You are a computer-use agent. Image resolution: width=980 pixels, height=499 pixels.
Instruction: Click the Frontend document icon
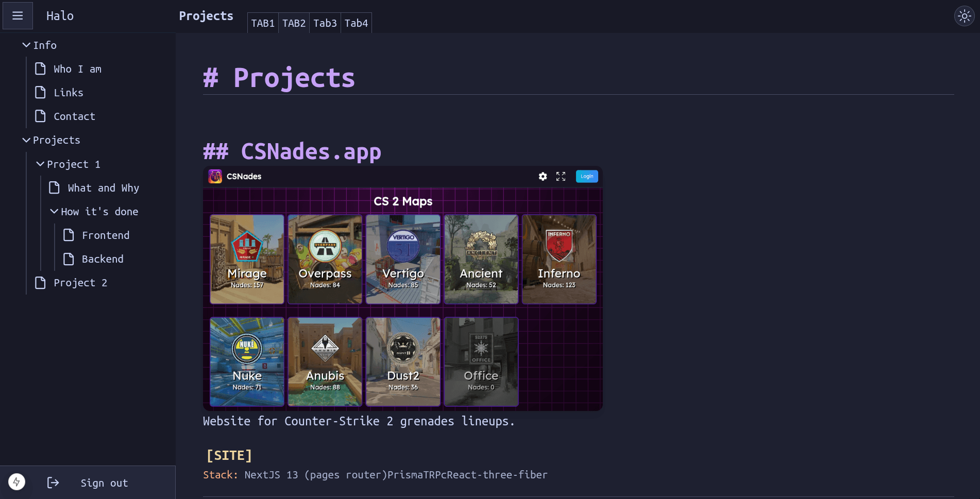69,235
